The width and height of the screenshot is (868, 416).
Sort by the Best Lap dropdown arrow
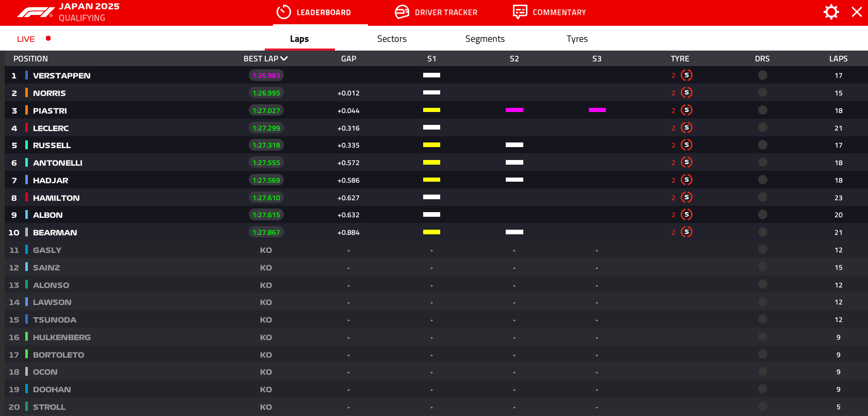point(284,59)
